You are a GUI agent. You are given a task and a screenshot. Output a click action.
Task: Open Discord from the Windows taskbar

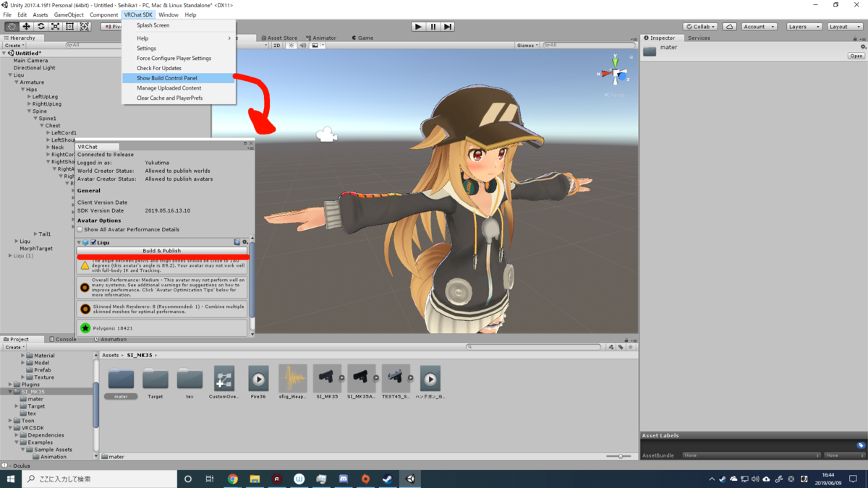tap(344, 479)
